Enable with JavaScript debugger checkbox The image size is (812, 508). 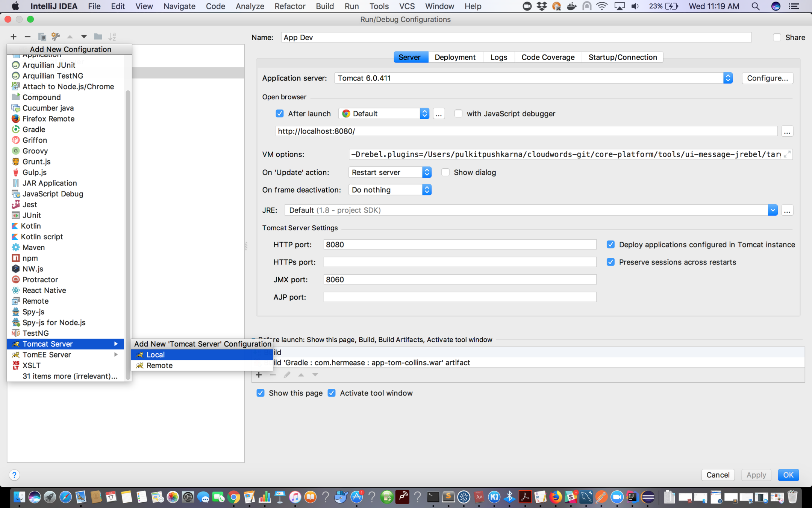click(x=458, y=114)
